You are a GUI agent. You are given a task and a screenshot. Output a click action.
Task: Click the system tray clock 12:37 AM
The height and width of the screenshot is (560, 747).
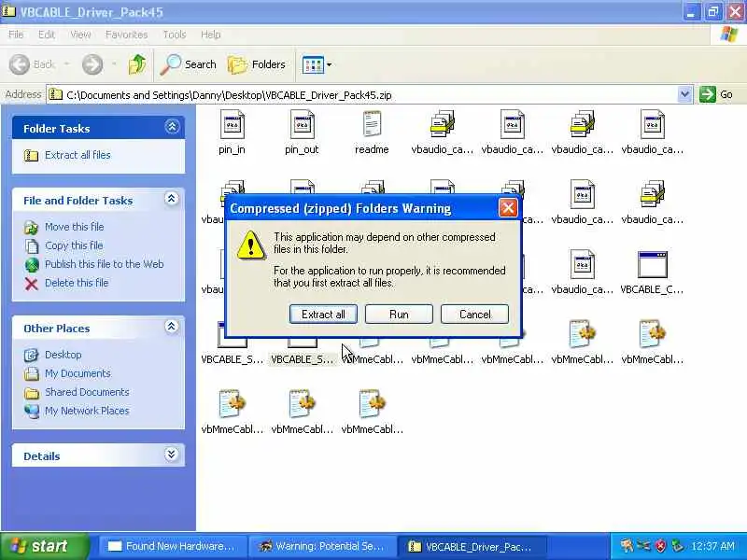(x=712, y=546)
